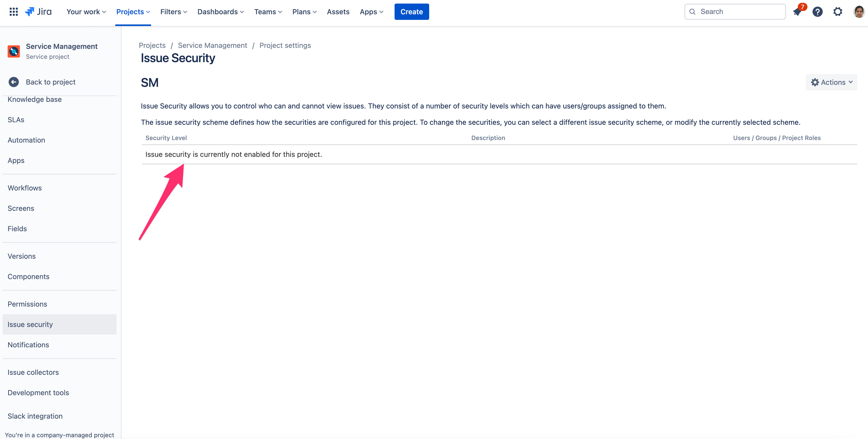Open the Assets menu item
This screenshot has height=439, width=868.
point(338,12)
